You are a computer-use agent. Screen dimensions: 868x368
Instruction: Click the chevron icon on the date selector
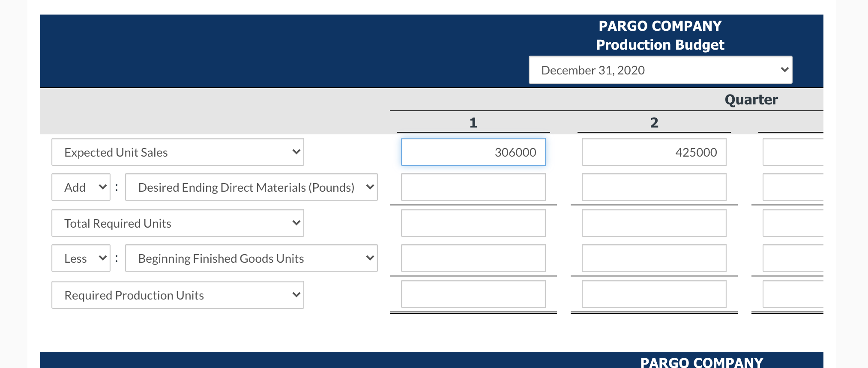783,69
